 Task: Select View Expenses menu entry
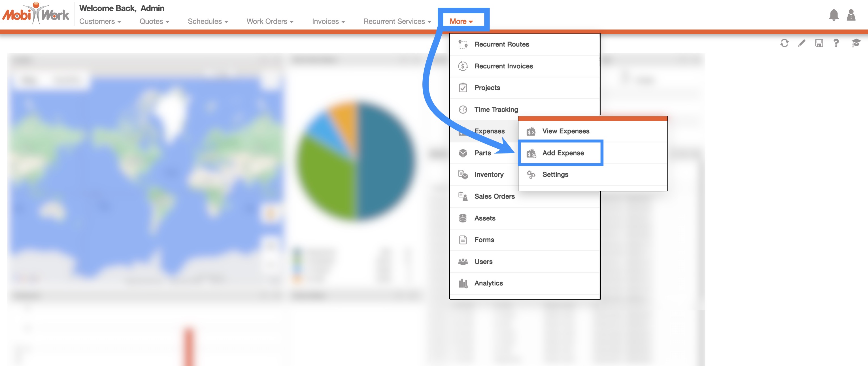click(x=565, y=131)
